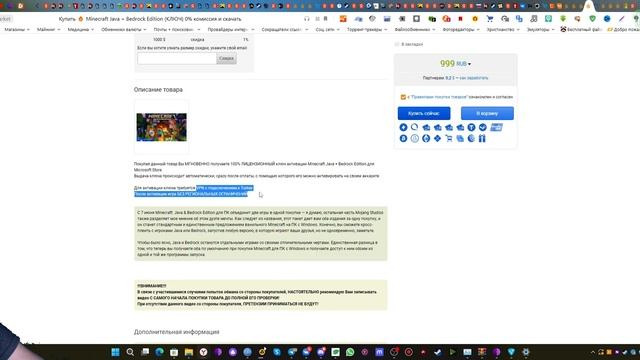Launch Microsoft Edge from the taskbar
The width and height of the screenshot is (640, 360).
tap(160, 352)
